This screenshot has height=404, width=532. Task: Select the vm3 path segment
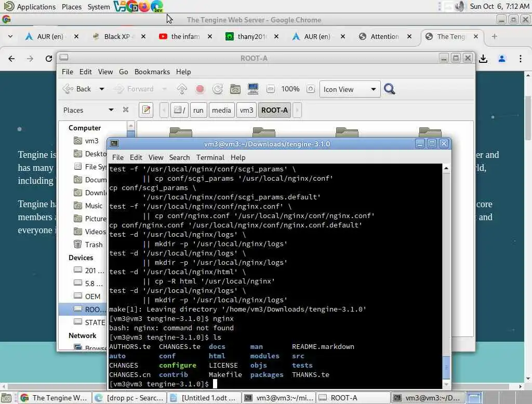pyautogui.click(x=246, y=110)
